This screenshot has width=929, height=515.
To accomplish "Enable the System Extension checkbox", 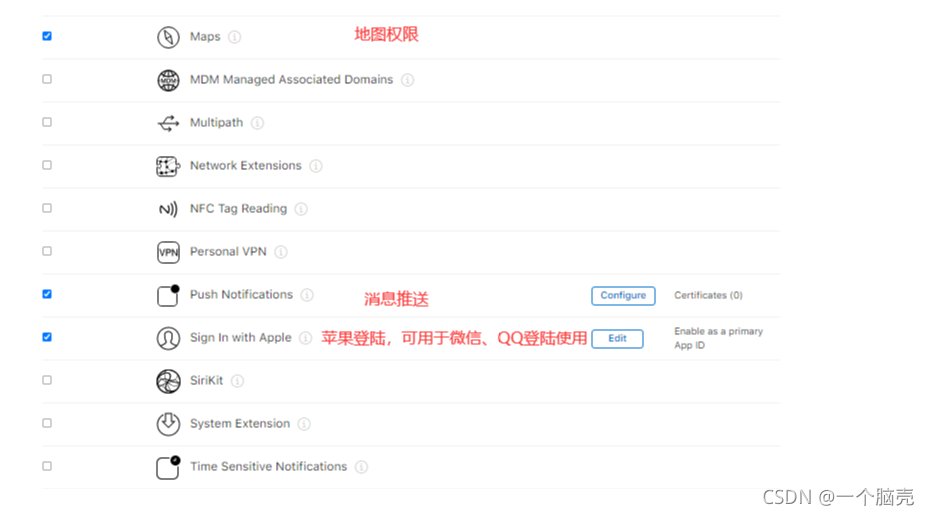I will pyautogui.click(x=47, y=423).
